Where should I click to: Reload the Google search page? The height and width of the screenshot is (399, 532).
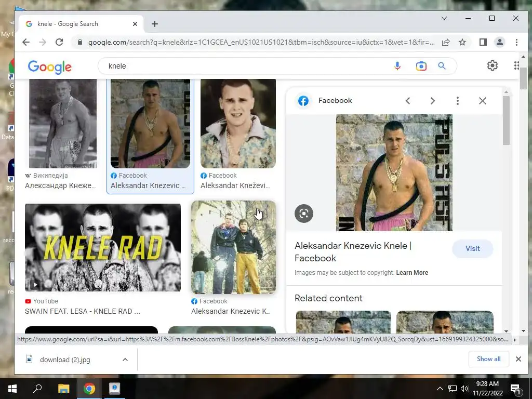pos(59,42)
